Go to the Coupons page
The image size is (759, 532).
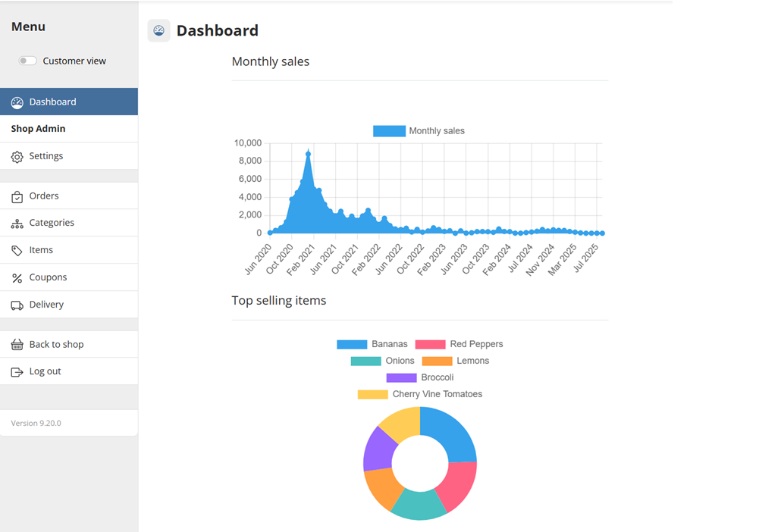(48, 277)
